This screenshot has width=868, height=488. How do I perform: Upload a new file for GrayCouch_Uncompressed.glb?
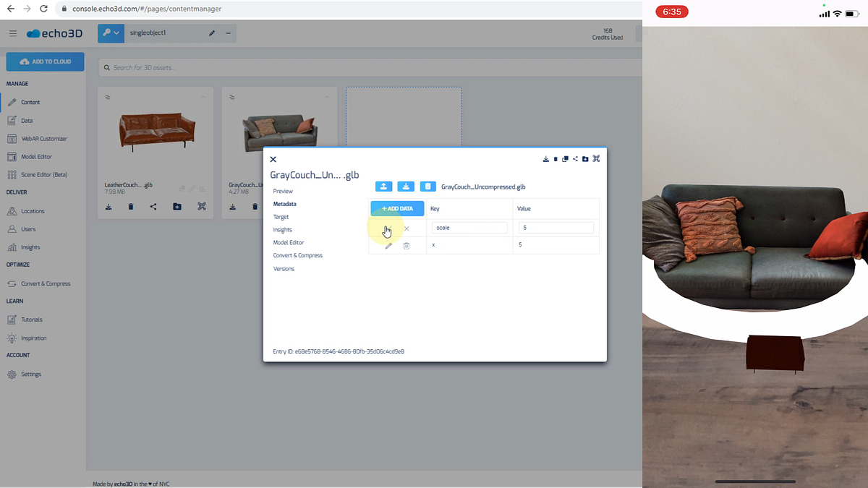383,187
